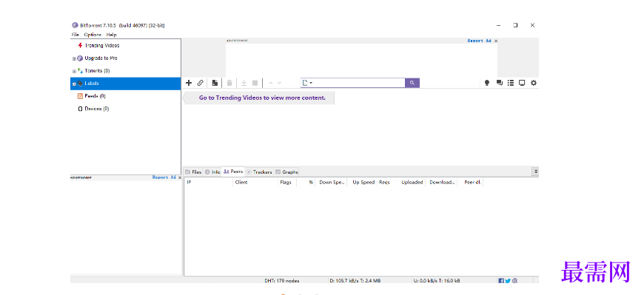This screenshot has width=644, height=295.
Task: Select the Peers tab
Action: click(233, 172)
